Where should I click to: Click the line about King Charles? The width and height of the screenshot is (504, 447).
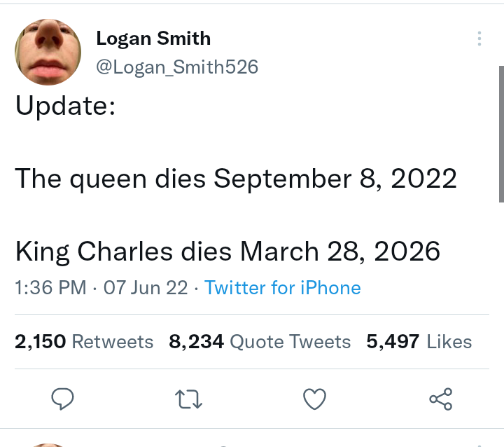[x=227, y=251]
